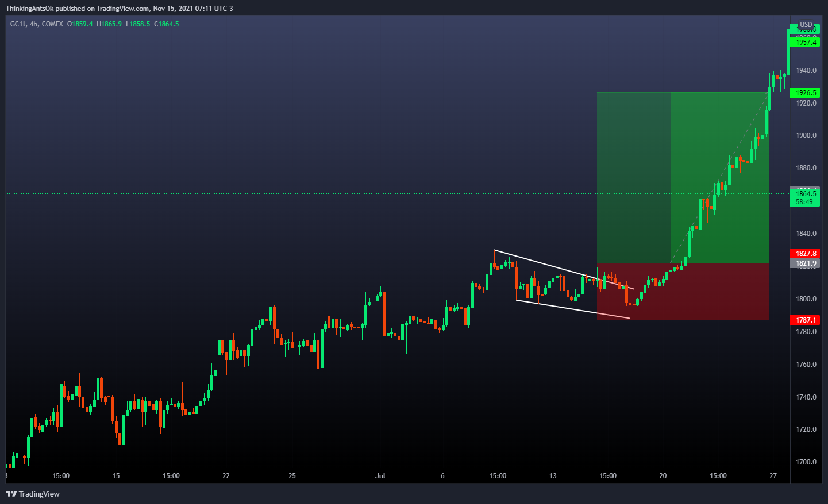This screenshot has width=828, height=504.
Task: Click the GC1! symbol name in legend
Action: (x=18, y=24)
